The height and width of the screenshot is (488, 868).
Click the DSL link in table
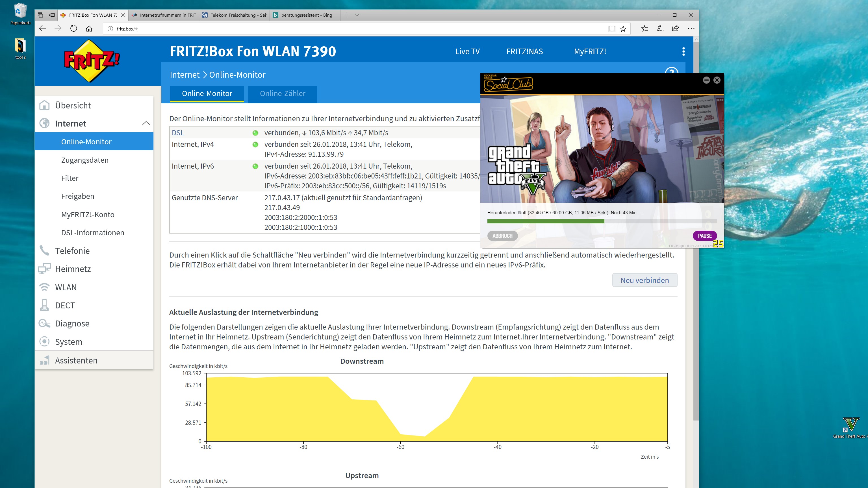pyautogui.click(x=178, y=133)
